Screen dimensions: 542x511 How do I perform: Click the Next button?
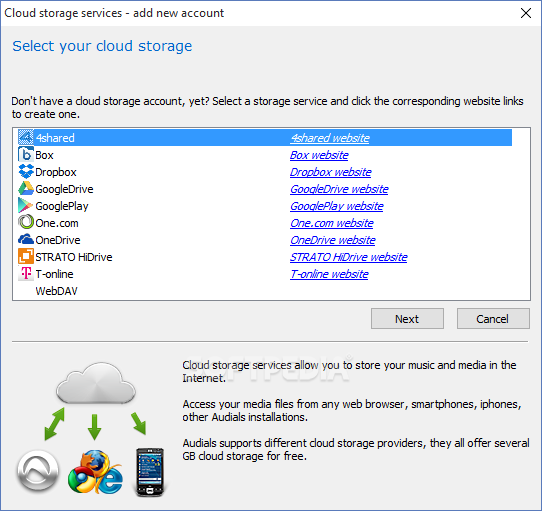click(x=407, y=318)
